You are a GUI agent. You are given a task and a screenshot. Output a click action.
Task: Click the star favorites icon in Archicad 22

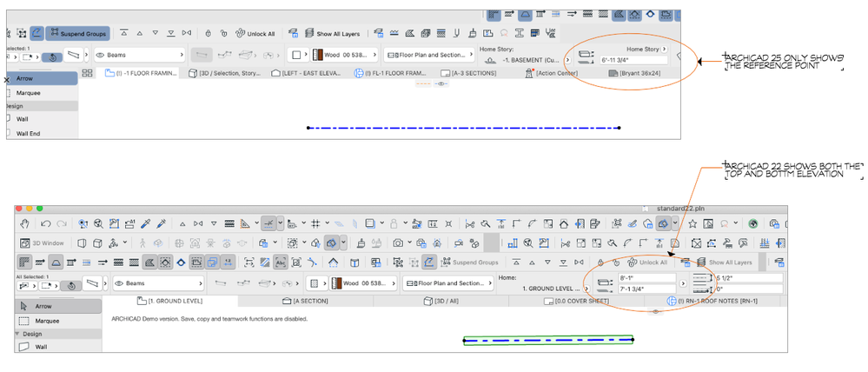(x=692, y=223)
